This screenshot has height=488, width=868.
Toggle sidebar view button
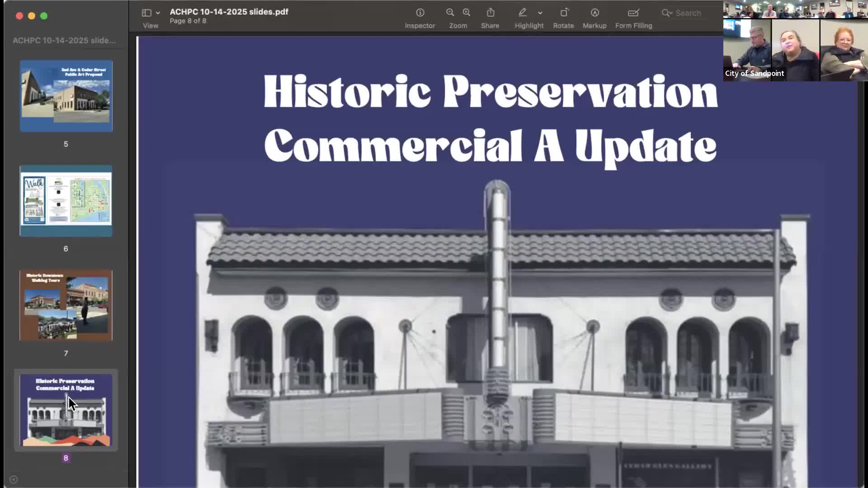tap(146, 13)
